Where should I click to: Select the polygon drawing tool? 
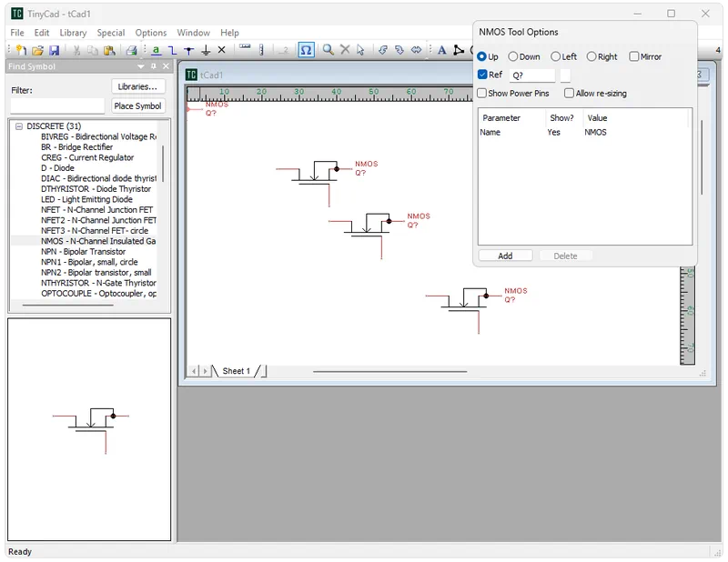click(459, 50)
